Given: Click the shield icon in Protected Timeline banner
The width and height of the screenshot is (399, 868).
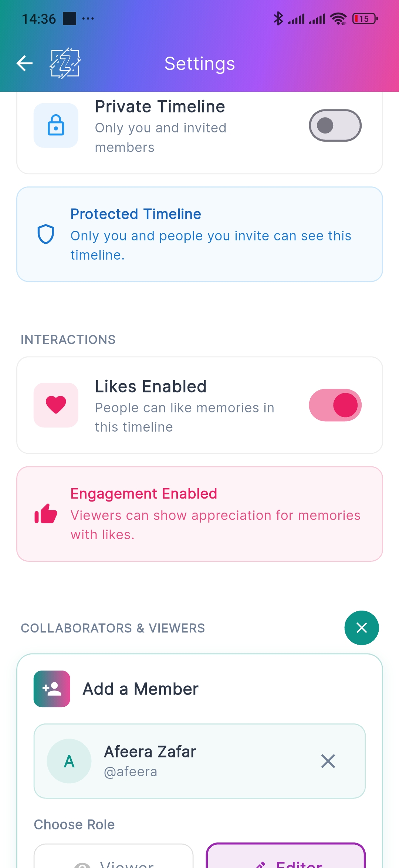Looking at the screenshot, I should click(x=46, y=233).
